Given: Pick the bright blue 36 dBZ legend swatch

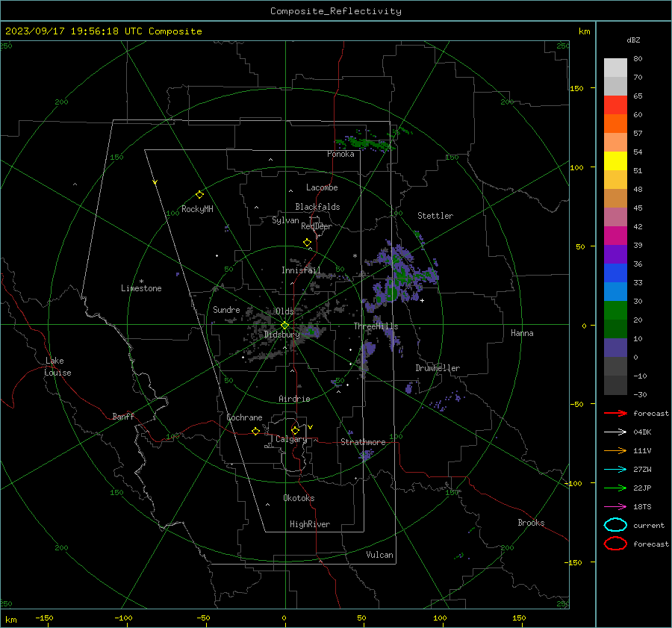Looking at the screenshot, I should pos(615,273).
